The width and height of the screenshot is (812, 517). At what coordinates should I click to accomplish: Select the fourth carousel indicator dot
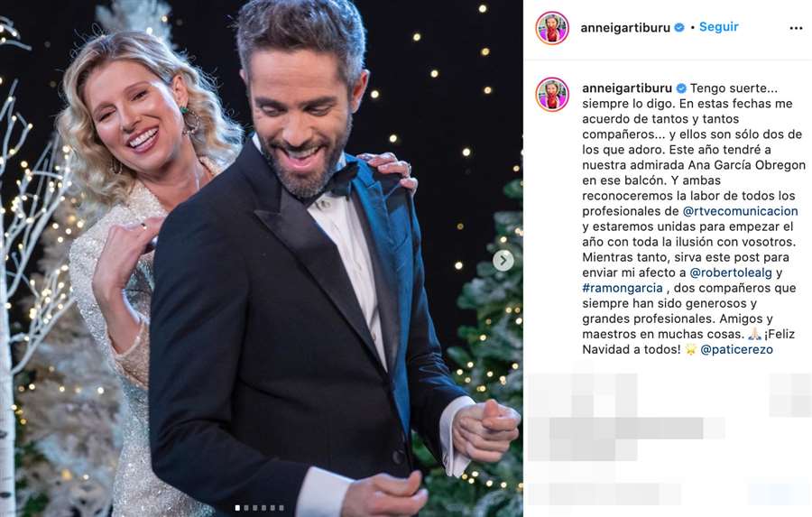[x=263, y=508]
